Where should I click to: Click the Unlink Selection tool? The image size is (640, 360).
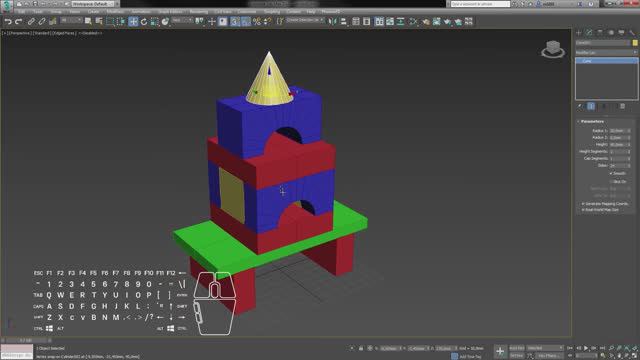click(42, 22)
